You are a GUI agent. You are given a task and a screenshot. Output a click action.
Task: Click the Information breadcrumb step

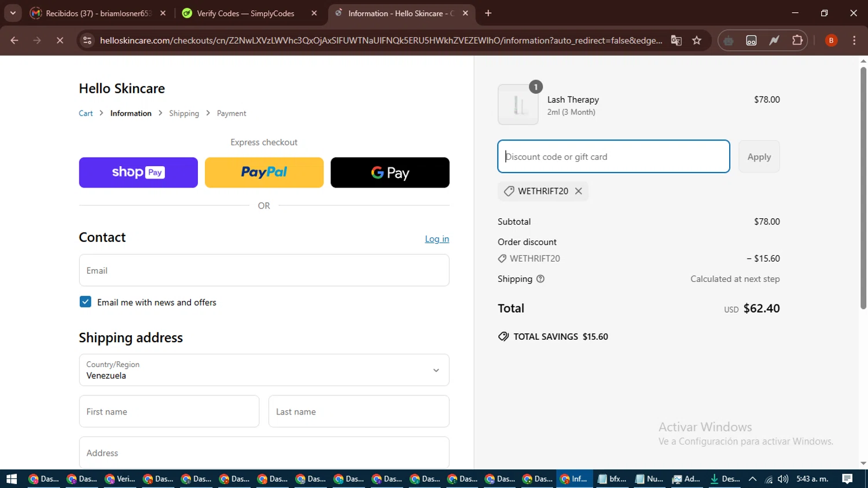(131, 113)
